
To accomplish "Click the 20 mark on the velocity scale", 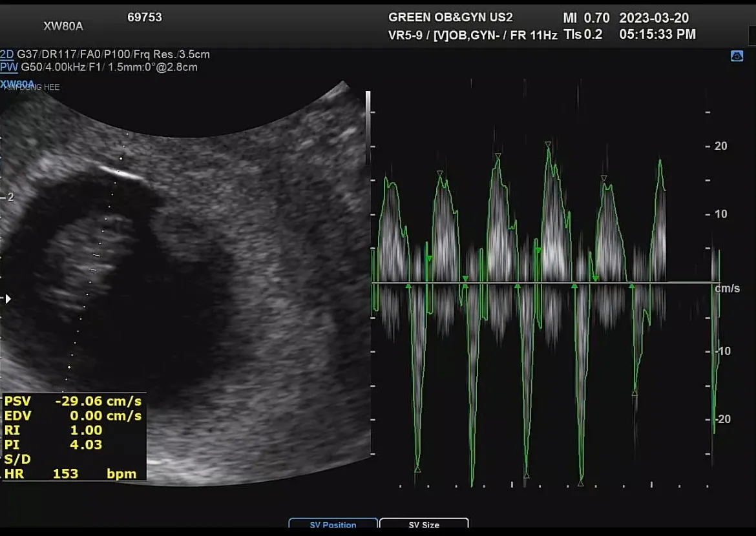I will pos(720,146).
